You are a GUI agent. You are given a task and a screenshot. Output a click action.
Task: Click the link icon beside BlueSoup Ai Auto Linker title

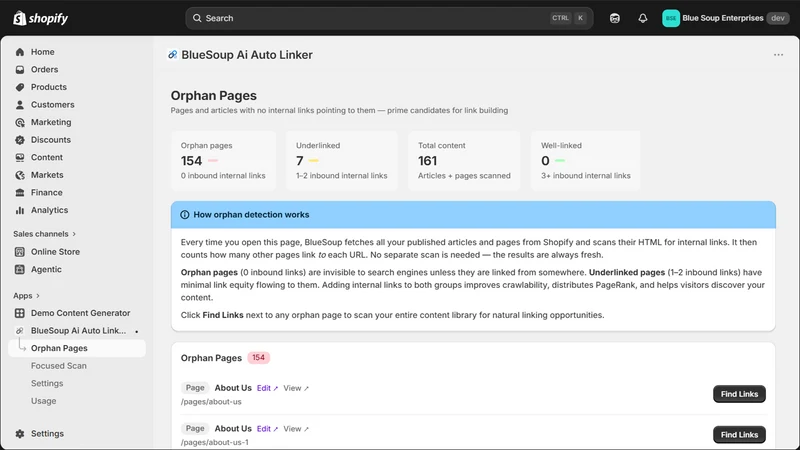point(173,55)
